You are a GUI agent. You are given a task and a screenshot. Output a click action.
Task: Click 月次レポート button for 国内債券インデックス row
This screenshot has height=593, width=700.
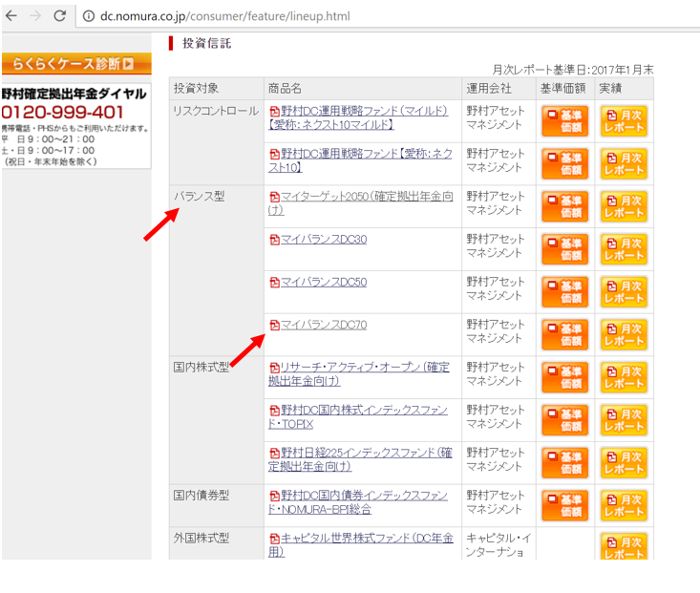624,506
